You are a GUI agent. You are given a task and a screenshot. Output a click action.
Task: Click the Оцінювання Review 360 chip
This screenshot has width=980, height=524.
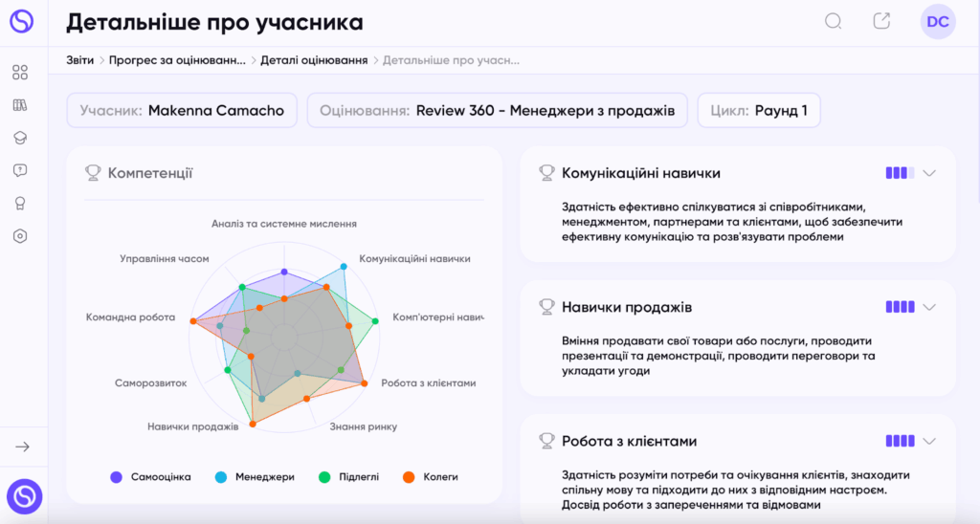pos(498,111)
